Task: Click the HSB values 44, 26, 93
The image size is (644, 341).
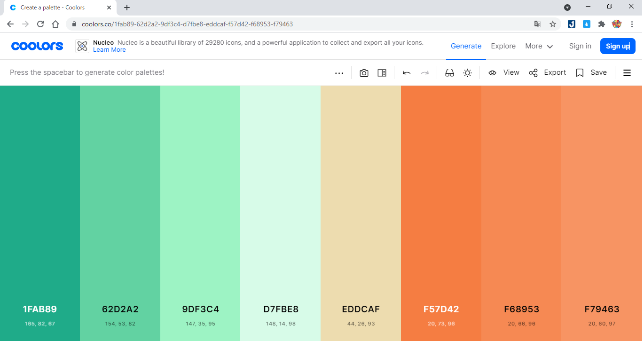Action: click(361, 324)
